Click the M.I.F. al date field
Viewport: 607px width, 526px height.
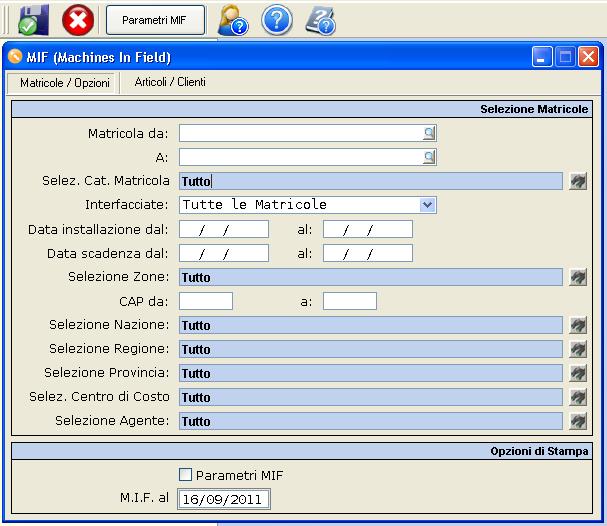point(224,499)
